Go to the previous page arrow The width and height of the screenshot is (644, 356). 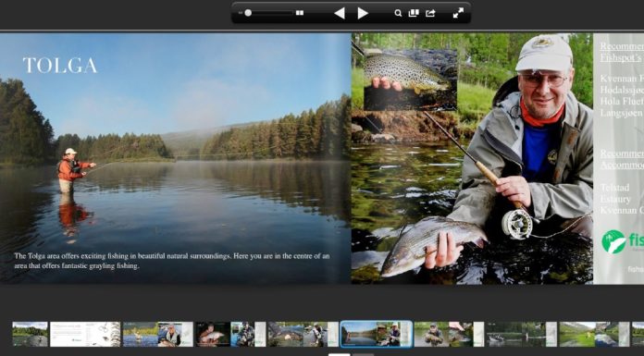point(340,13)
